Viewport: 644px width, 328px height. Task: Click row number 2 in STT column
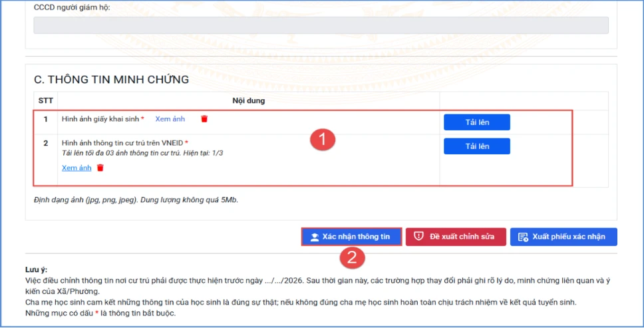click(x=45, y=143)
